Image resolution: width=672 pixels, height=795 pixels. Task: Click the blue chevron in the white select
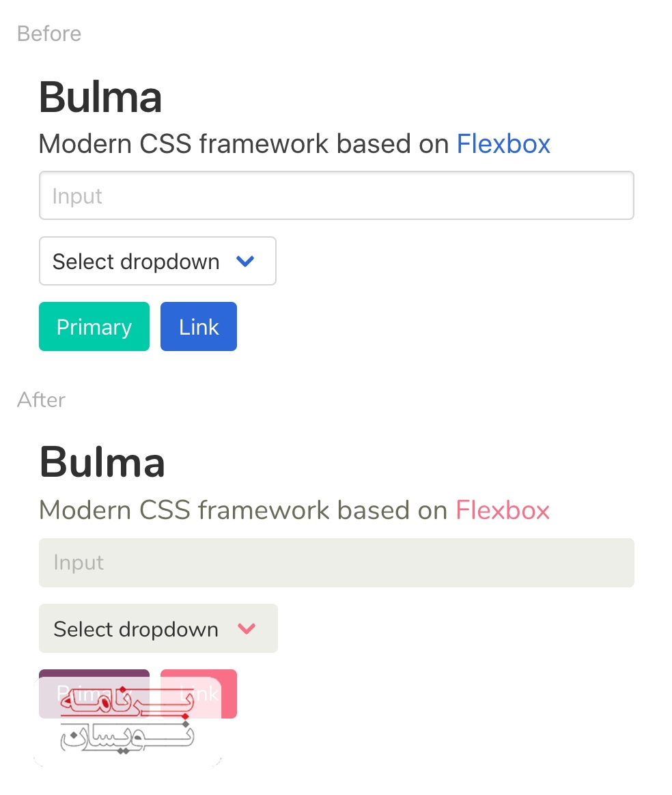244,261
